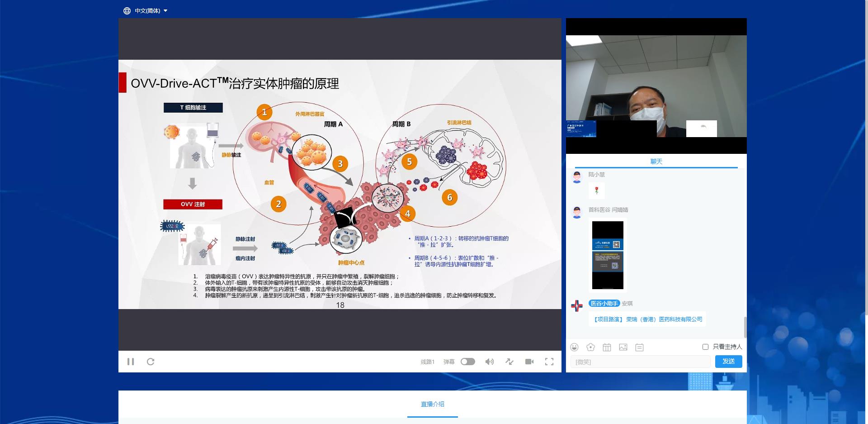
Task: Enter fullscreen mode in the player
Action: click(x=549, y=362)
